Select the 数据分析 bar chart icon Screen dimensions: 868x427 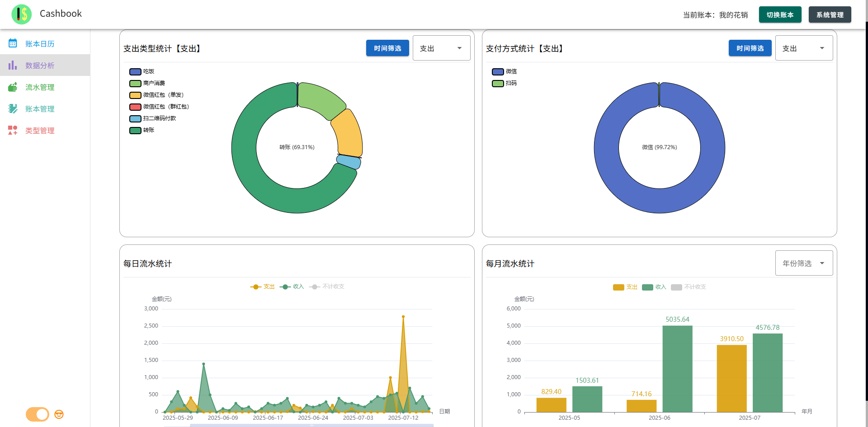13,65
